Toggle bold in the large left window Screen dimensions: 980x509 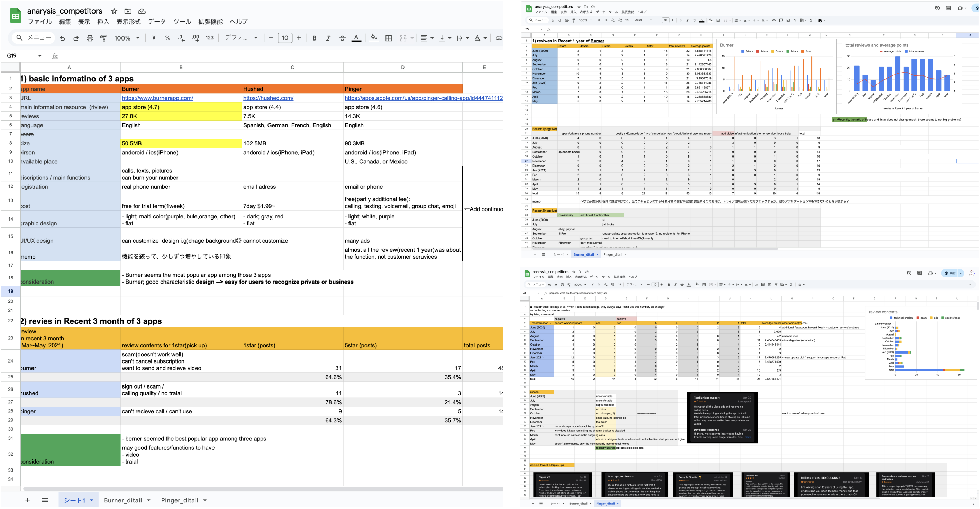[314, 38]
